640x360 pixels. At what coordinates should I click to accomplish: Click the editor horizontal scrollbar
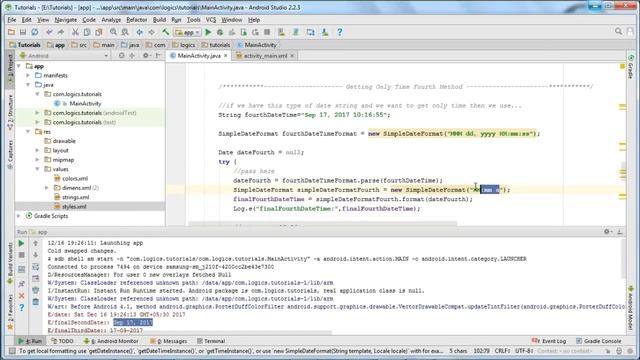pos(322,224)
